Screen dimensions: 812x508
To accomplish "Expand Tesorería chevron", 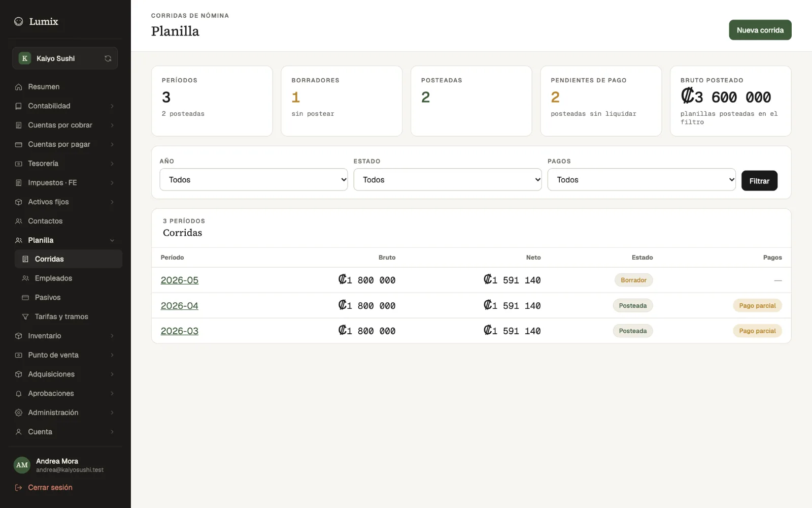I will tap(112, 164).
